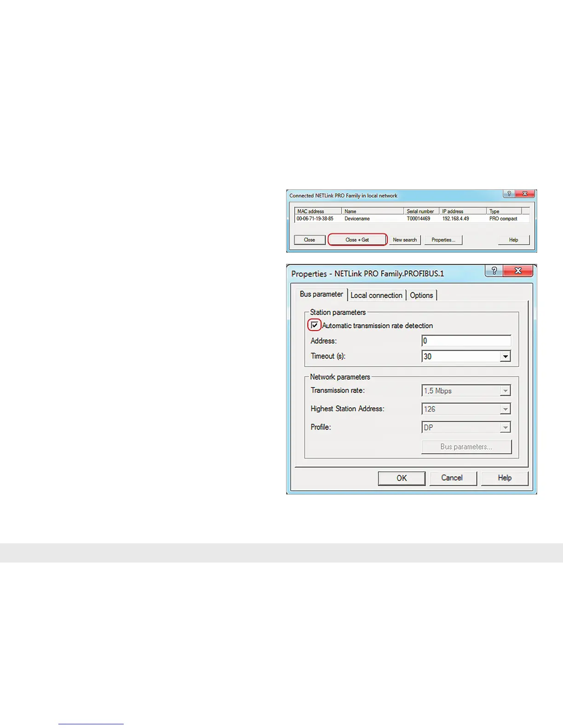Switch to the Local connection tab
Viewport: 563px width, 728px height.
coord(377,295)
